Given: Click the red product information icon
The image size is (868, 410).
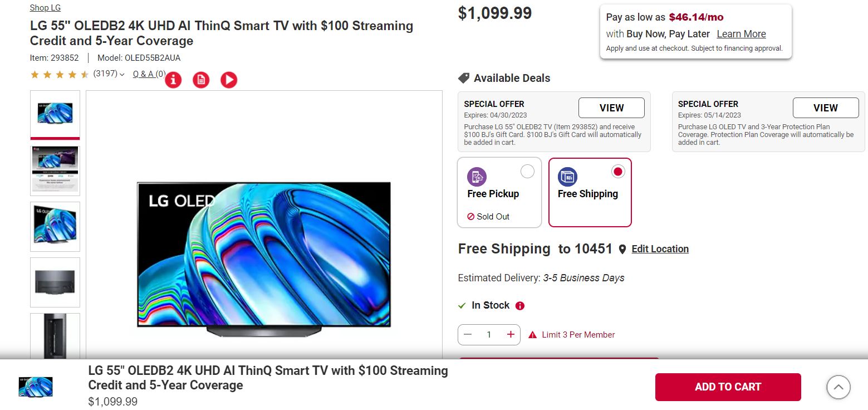Looking at the screenshot, I should pyautogui.click(x=173, y=80).
